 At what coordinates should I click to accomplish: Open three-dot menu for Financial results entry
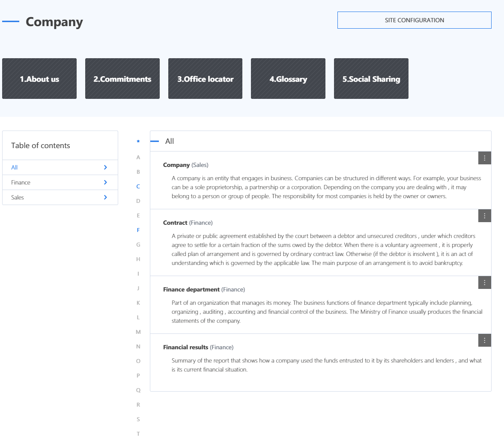(x=484, y=340)
